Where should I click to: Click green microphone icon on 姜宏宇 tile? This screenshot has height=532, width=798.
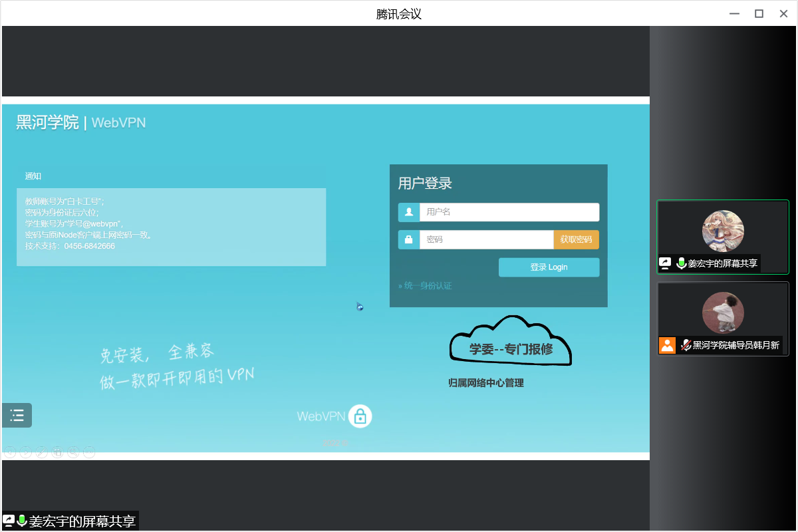[681, 263]
